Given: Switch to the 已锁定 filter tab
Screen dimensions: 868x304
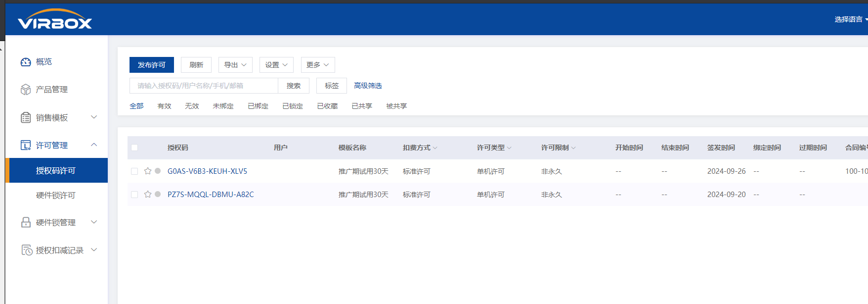Looking at the screenshot, I should coord(293,106).
